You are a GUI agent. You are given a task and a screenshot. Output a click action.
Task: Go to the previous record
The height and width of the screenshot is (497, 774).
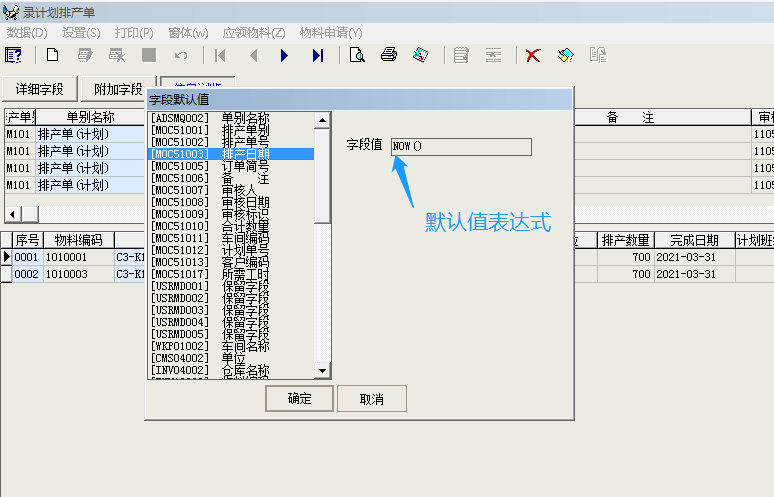click(x=253, y=55)
